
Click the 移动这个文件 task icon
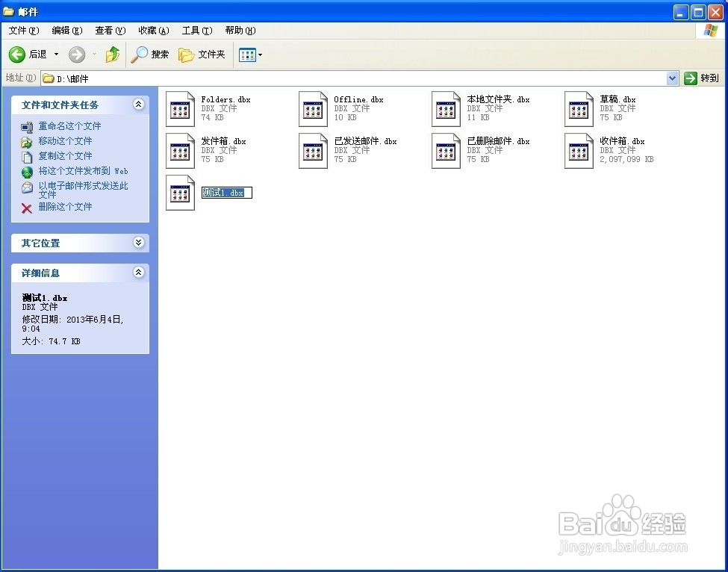pos(25,140)
